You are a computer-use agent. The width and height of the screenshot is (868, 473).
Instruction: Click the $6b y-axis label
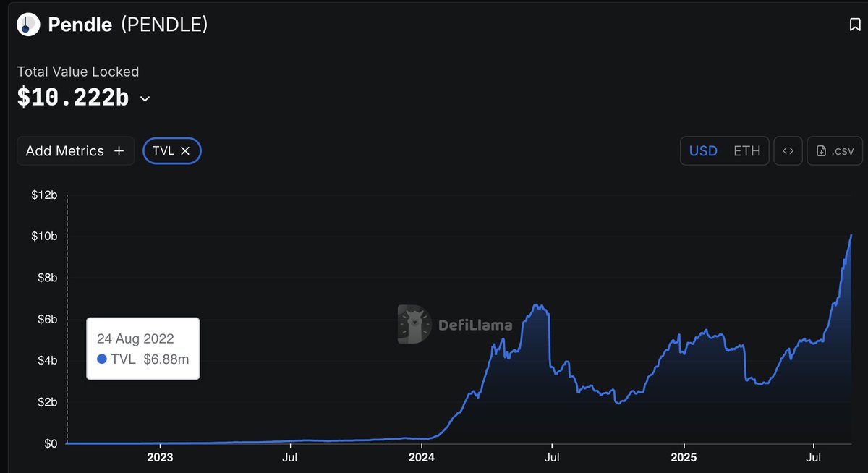pyautogui.click(x=47, y=319)
